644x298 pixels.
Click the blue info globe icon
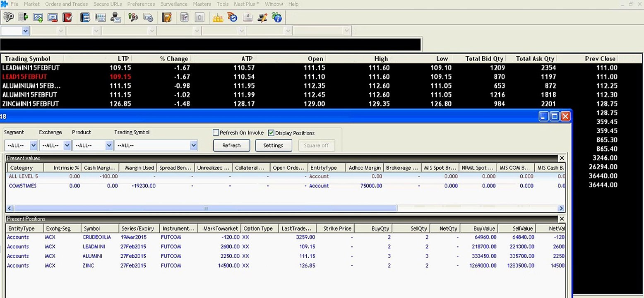pos(277,17)
